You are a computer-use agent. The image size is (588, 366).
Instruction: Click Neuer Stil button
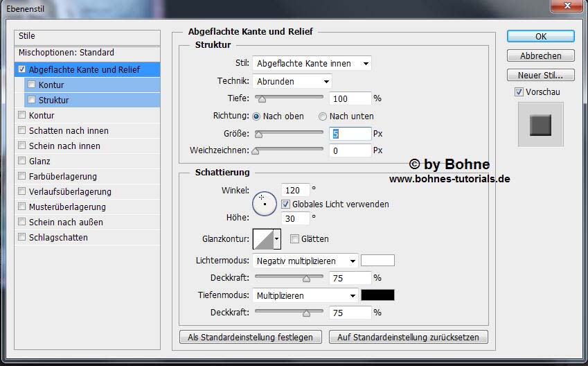540,75
